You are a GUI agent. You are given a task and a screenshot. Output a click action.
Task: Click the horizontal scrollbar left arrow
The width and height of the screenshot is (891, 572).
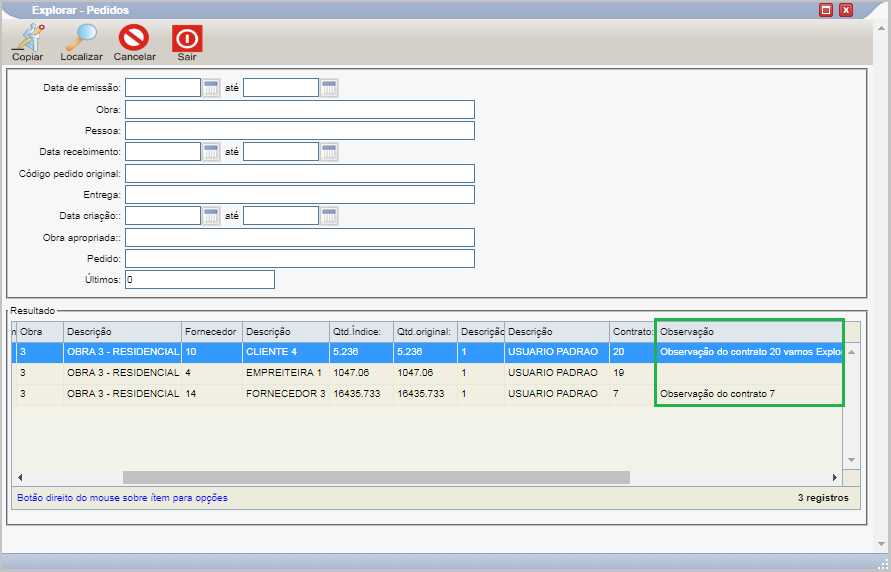pos(20,478)
